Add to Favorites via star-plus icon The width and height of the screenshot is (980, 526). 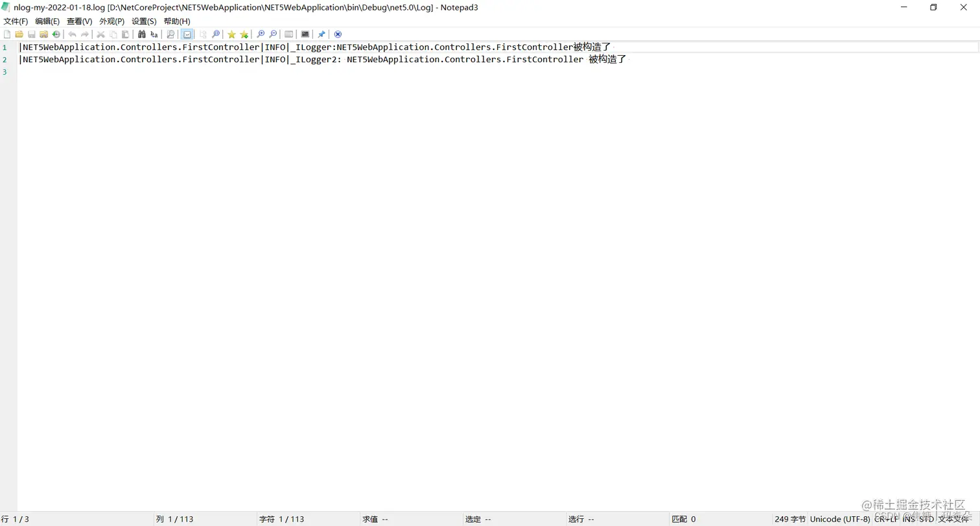point(244,34)
